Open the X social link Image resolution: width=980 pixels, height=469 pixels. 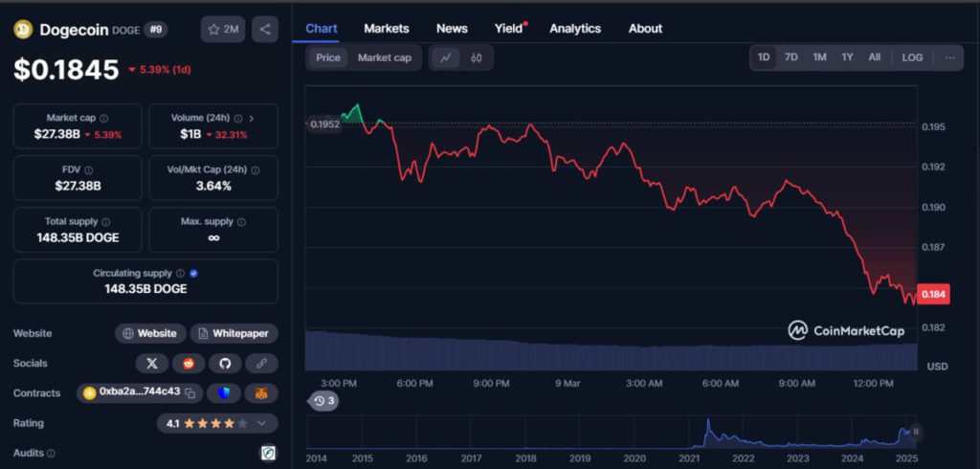pyautogui.click(x=152, y=364)
